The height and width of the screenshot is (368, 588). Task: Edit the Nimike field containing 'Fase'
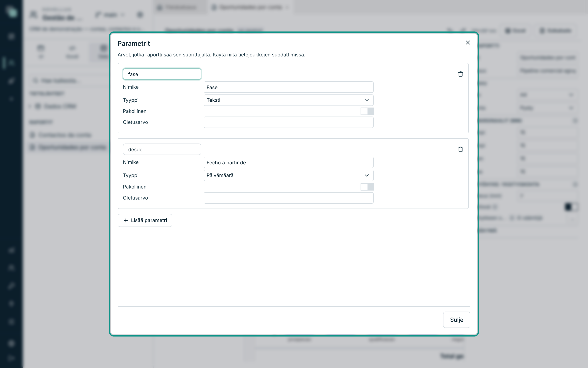(x=288, y=87)
